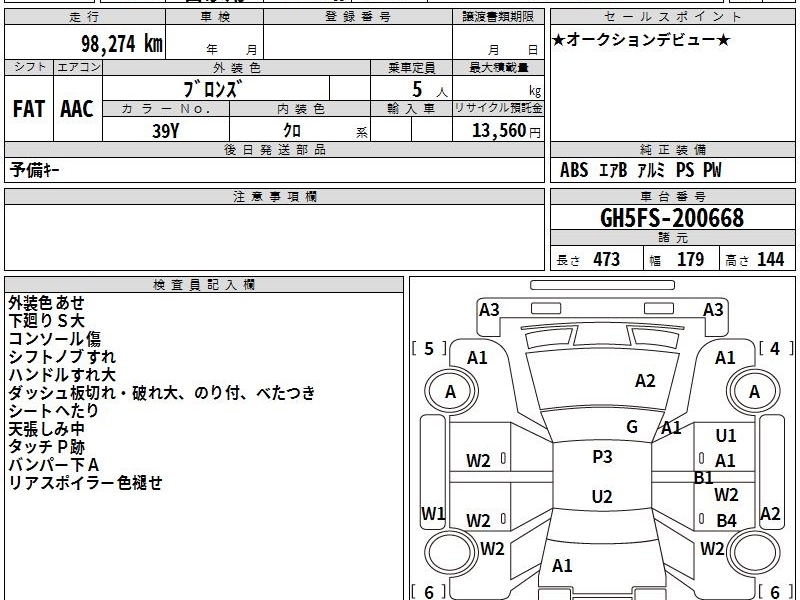The image size is (800, 600).
Task: Click the 諸元 header
Action: [672, 238]
